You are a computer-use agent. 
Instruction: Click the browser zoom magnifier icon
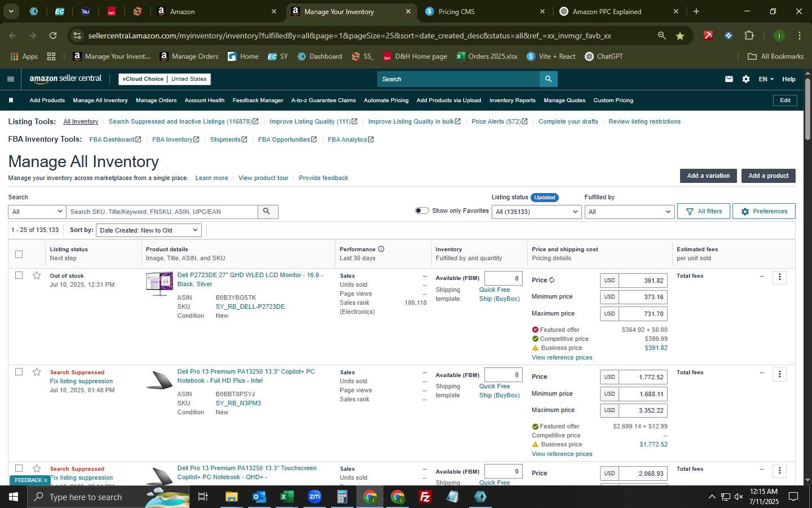pos(661,36)
